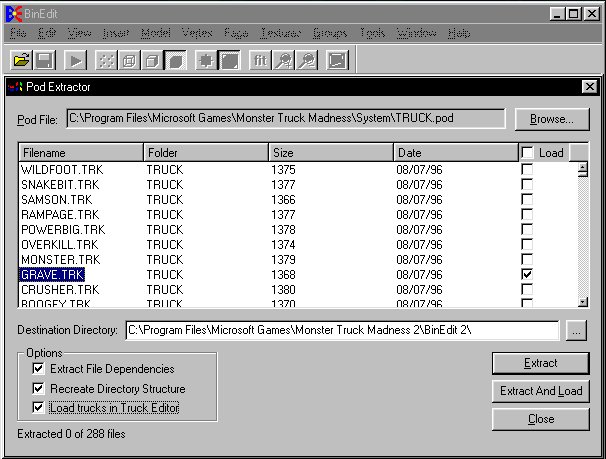Click the open file folder toolbar icon

pyautogui.click(x=20, y=60)
